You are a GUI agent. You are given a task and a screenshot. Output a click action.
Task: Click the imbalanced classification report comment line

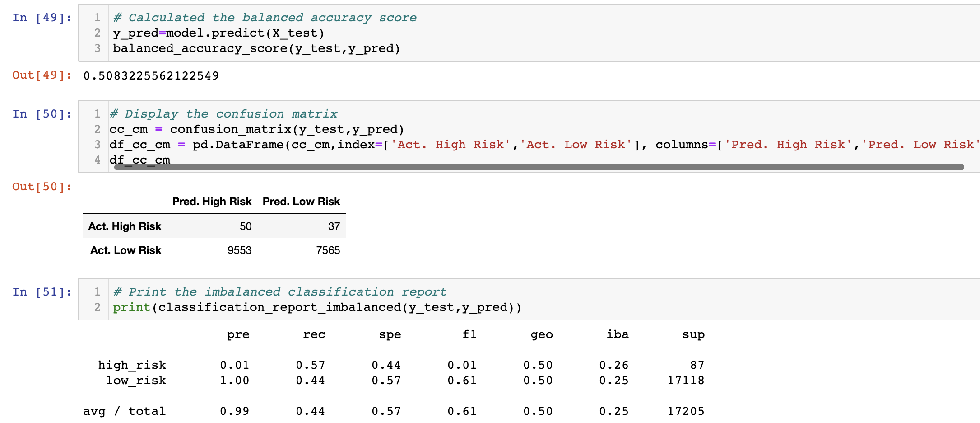pos(280,292)
